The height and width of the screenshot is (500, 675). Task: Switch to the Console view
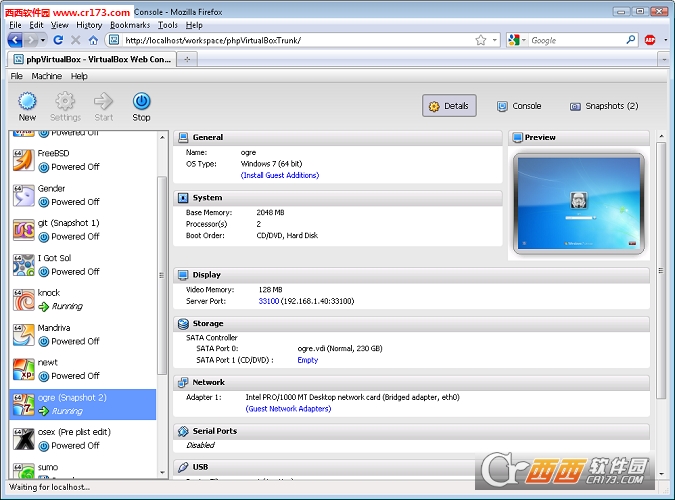tap(519, 106)
